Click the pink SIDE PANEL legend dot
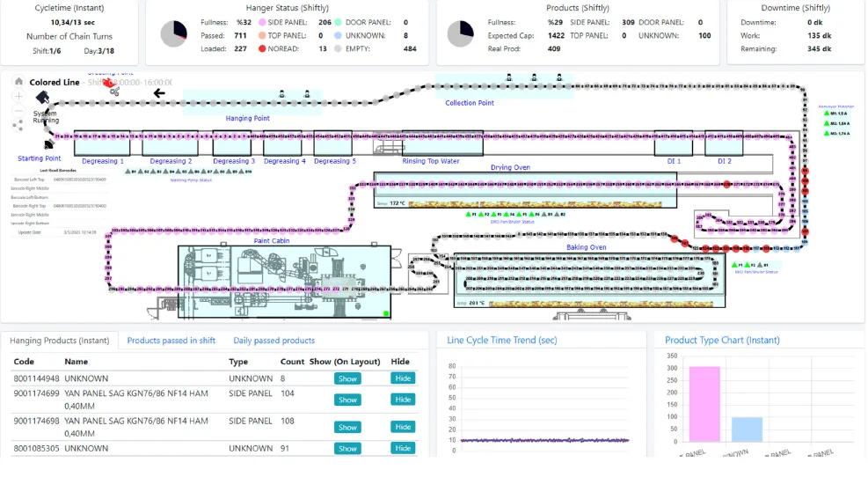The height and width of the screenshot is (499, 868). [x=262, y=23]
